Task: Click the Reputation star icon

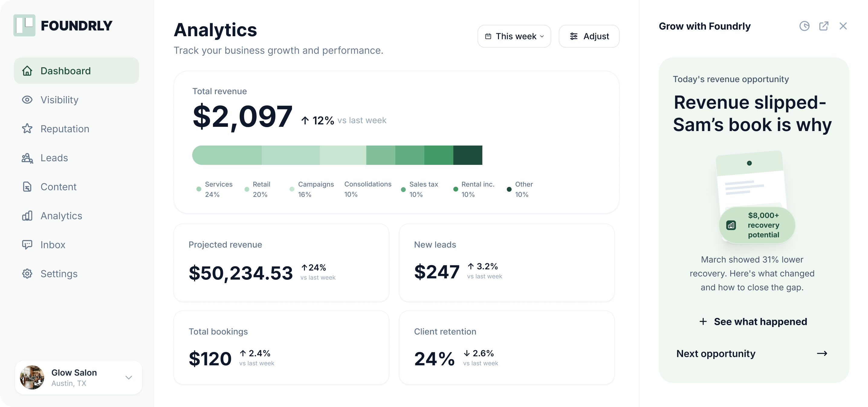Action: (27, 129)
